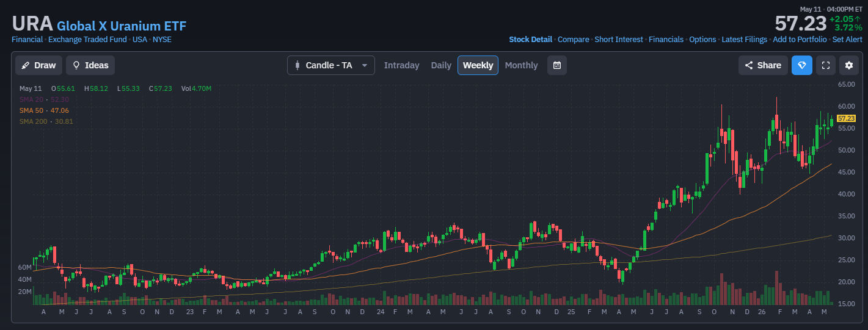
Task: Open the Financial sector link
Action: pyautogui.click(x=27, y=40)
